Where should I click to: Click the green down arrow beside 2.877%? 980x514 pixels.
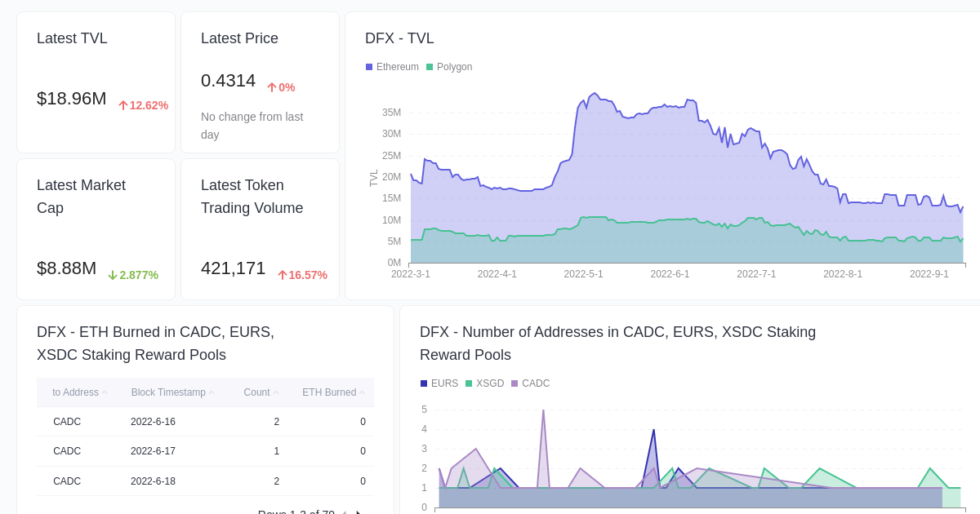coord(112,274)
